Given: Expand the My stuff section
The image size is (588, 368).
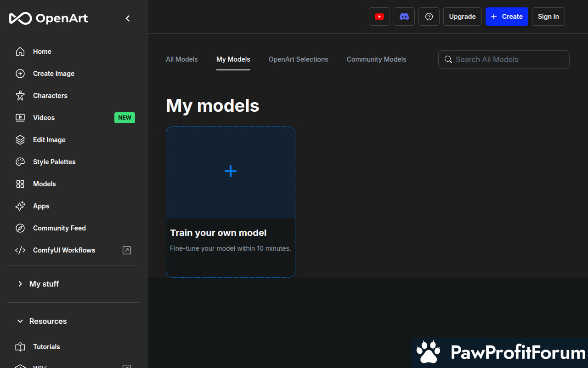Looking at the screenshot, I should click(x=44, y=284).
